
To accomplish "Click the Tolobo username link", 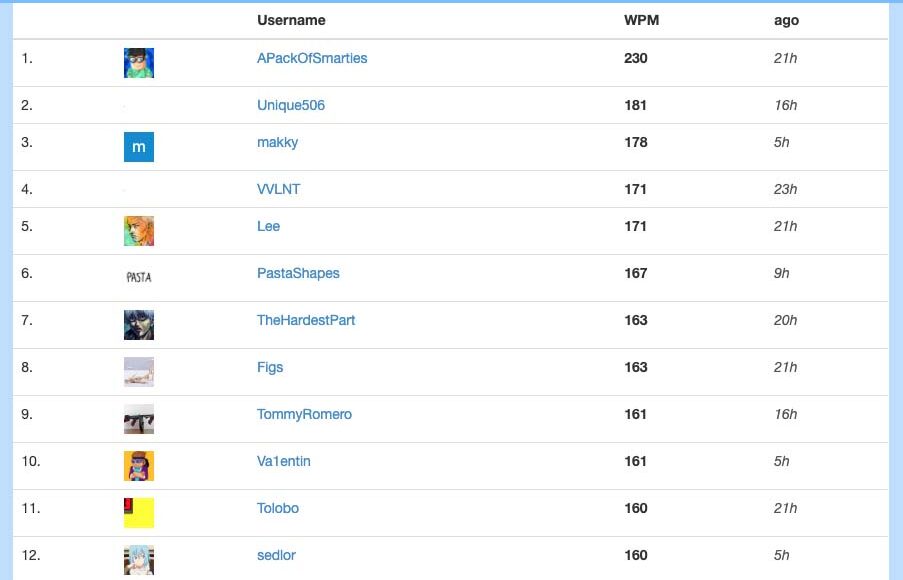I will pos(278,509).
